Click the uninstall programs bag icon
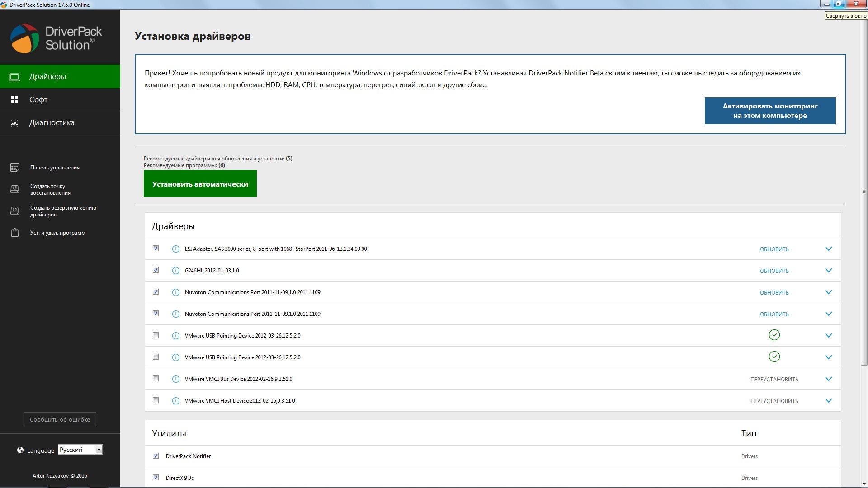868x488 pixels. point(14,233)
